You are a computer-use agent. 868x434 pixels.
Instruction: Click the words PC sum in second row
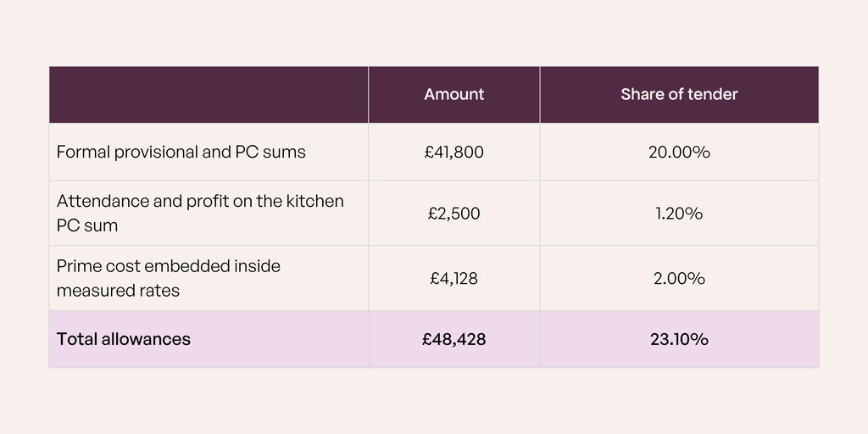87,225
